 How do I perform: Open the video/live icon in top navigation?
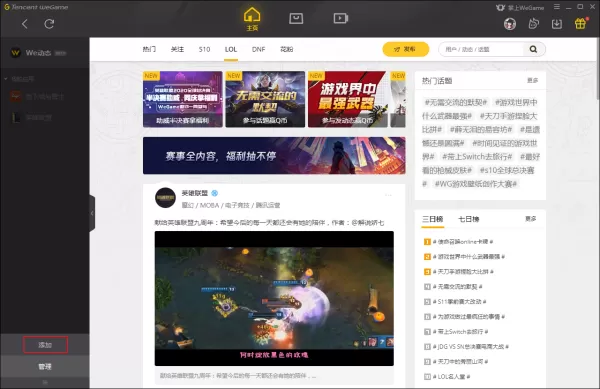tap(341, 18)
